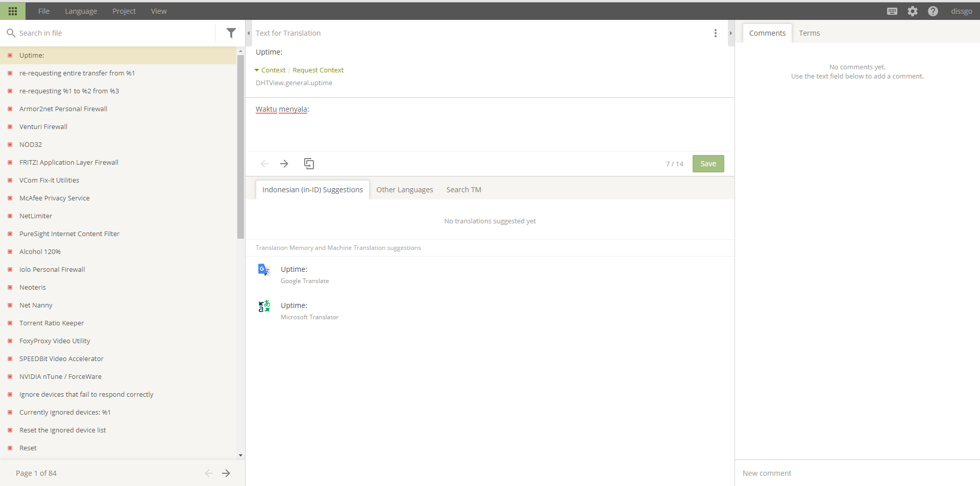Select 're-requesting entire transfer from %1' string
980x486 pixels.
(x=118, y=73)
